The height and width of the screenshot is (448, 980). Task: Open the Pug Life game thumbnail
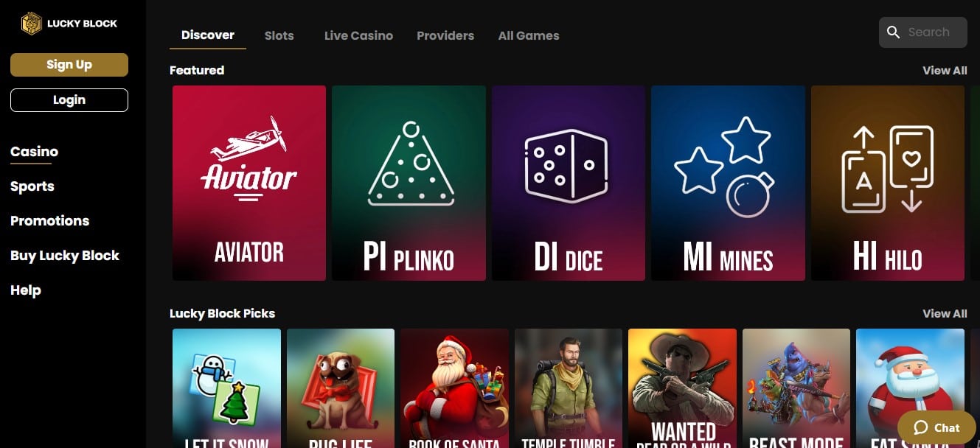pos(341,388)
